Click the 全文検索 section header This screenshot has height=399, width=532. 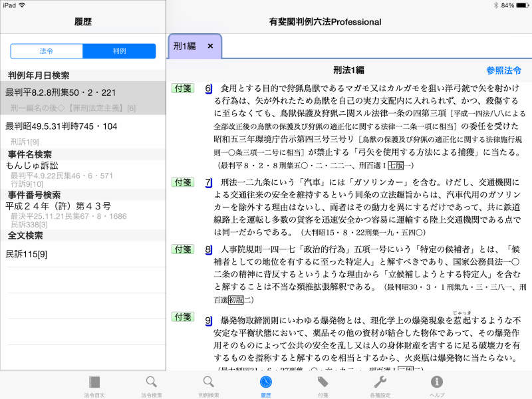pos(25,235)
